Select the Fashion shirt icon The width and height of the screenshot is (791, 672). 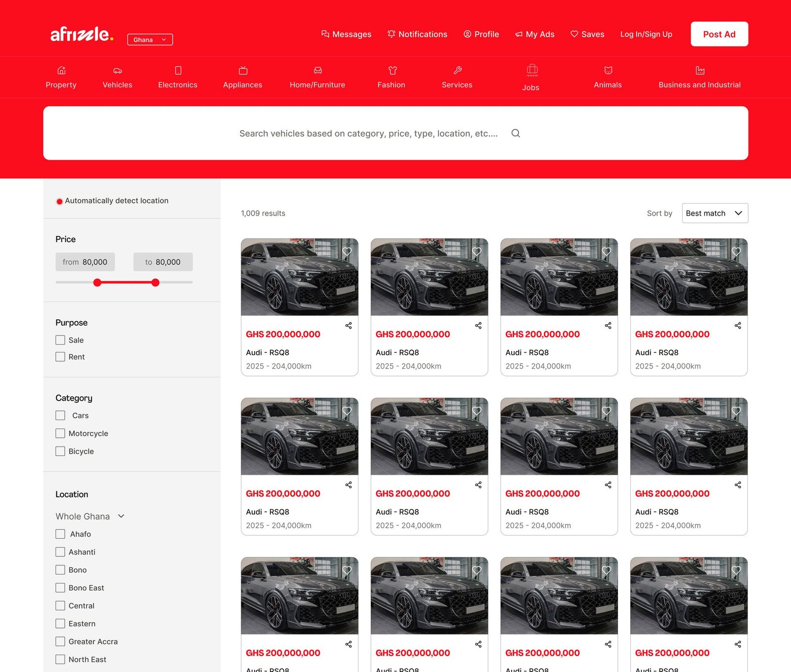[393, 70]
